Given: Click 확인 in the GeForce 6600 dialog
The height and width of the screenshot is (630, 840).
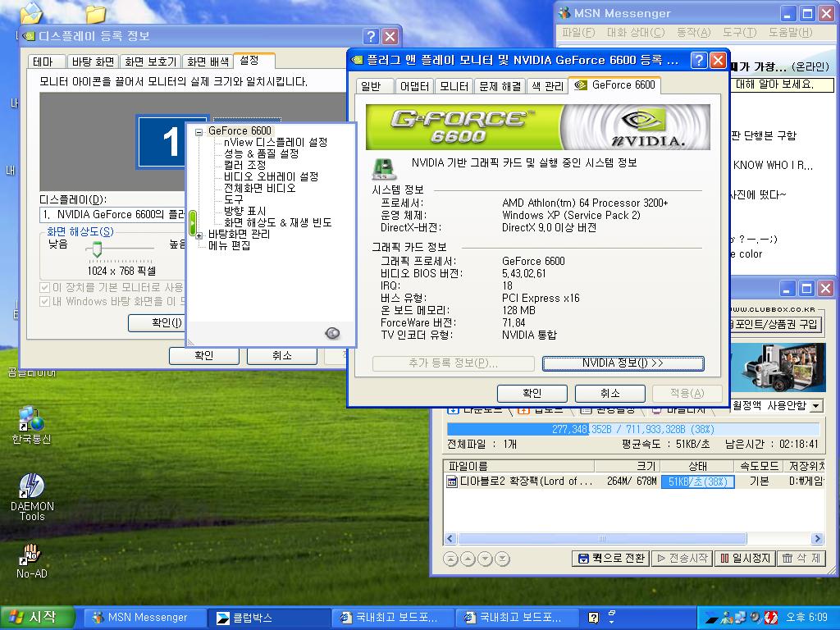Looking at the screenshot, I should point(532,393).
